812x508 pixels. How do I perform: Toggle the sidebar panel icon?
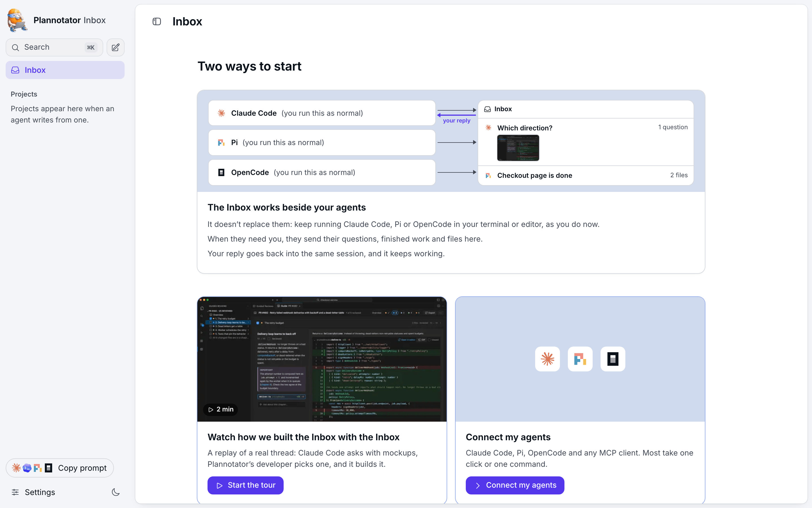pos(157,21)
